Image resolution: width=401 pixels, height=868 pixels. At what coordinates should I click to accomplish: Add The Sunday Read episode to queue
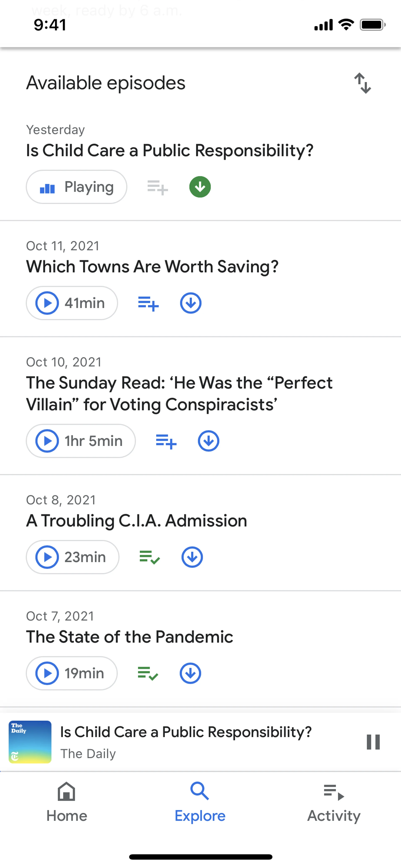coord(166,441)
